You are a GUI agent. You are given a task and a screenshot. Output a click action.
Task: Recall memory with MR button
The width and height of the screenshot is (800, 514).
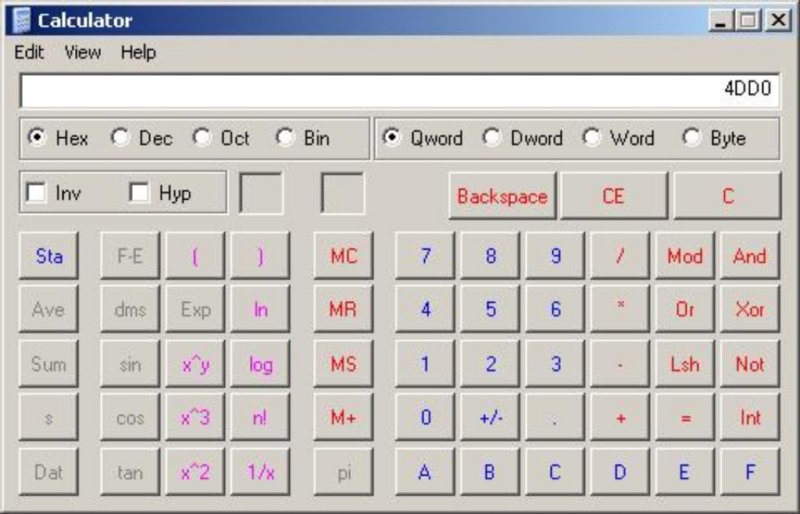tap(343, 309)
